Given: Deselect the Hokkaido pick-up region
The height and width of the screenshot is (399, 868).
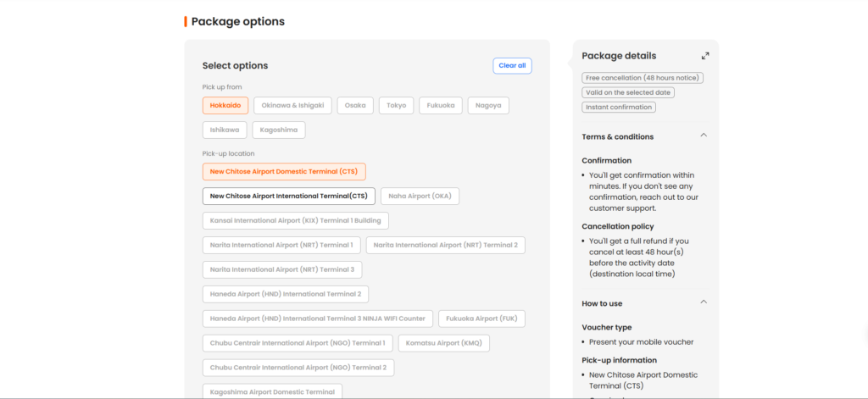Looking at the screenshot, I should [x=225, y=106].
